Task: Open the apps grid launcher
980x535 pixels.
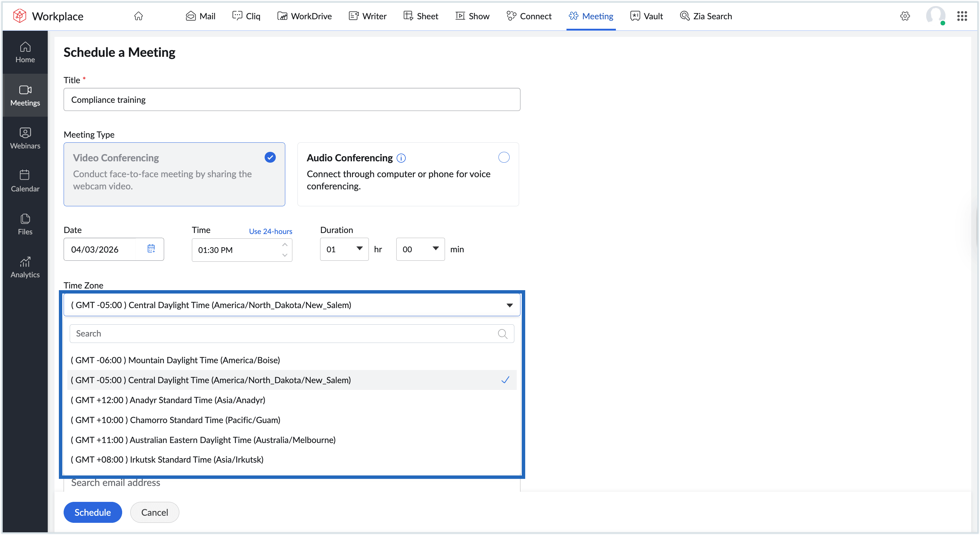Action: point(962,16)
